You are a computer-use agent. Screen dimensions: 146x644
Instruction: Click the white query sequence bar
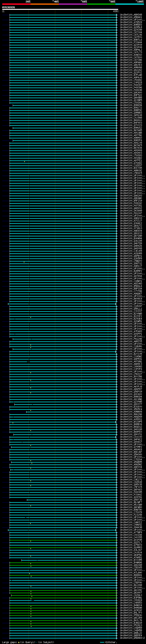[60, 10]
